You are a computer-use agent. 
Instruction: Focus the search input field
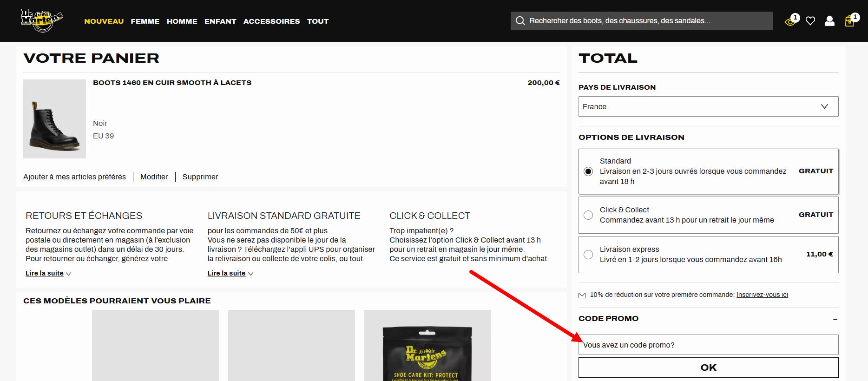coord(641,21)
